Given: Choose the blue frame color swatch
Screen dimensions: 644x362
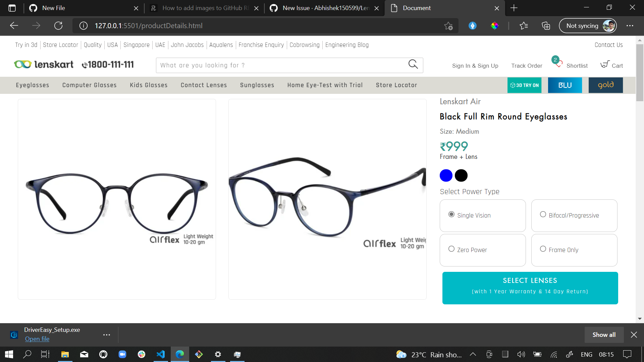Looking at the screenshot, I should (446, 175).
